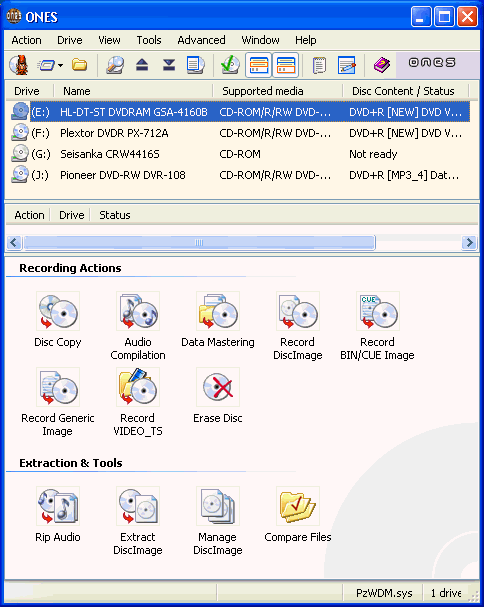The image size is (484, 607).
Task: Click the edit settings pencil icon
Action: [347, 65]
